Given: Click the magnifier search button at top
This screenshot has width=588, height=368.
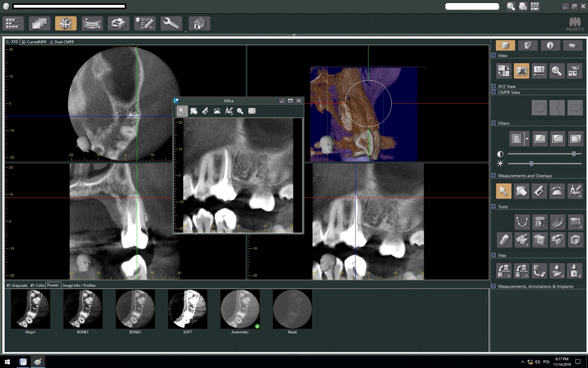Looking at the screenshot, I should pos(511,6).
